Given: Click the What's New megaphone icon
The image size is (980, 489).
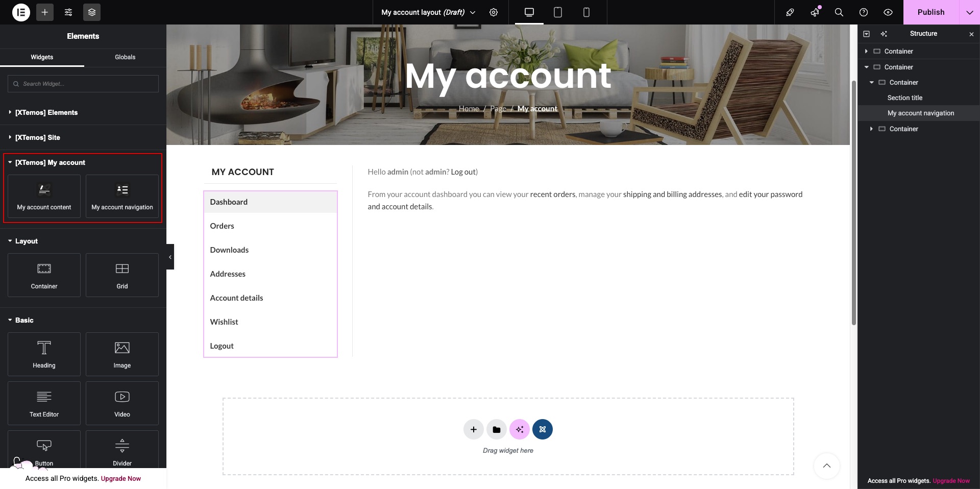Looking at the screenshot, I should (815, 12).
